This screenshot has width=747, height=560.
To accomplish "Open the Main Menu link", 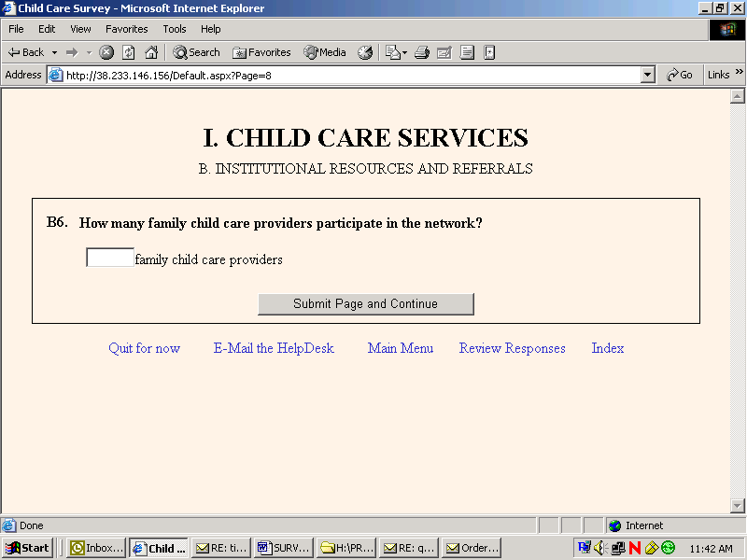I will tap(401, 348).
